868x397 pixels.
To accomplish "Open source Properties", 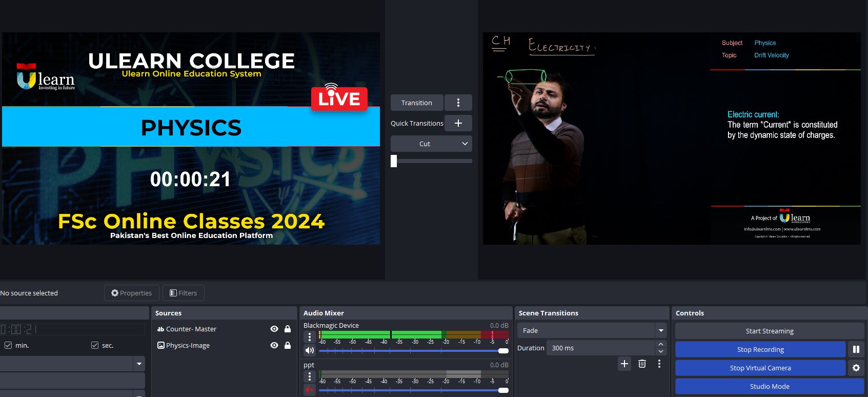I will [x=132, y=293].
